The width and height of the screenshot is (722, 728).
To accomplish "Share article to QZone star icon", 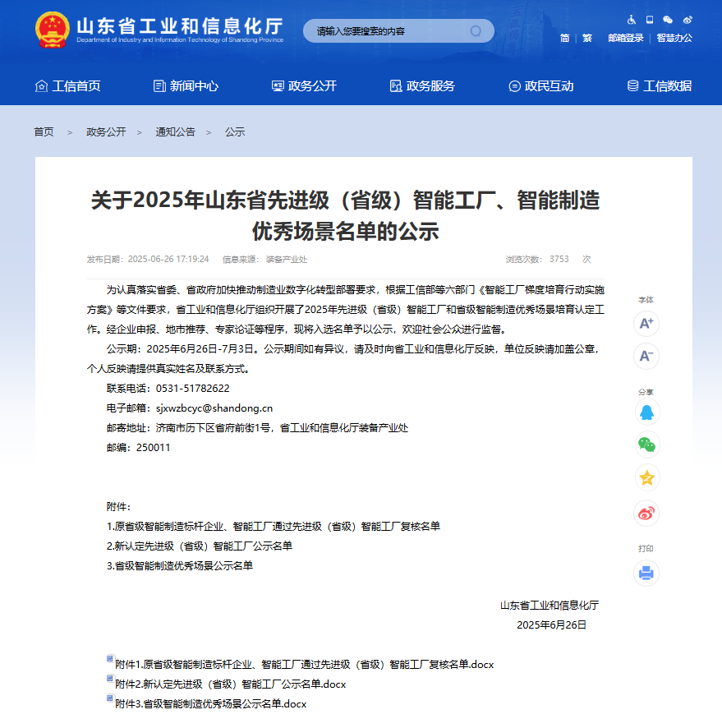I will [x=646, y=477].
